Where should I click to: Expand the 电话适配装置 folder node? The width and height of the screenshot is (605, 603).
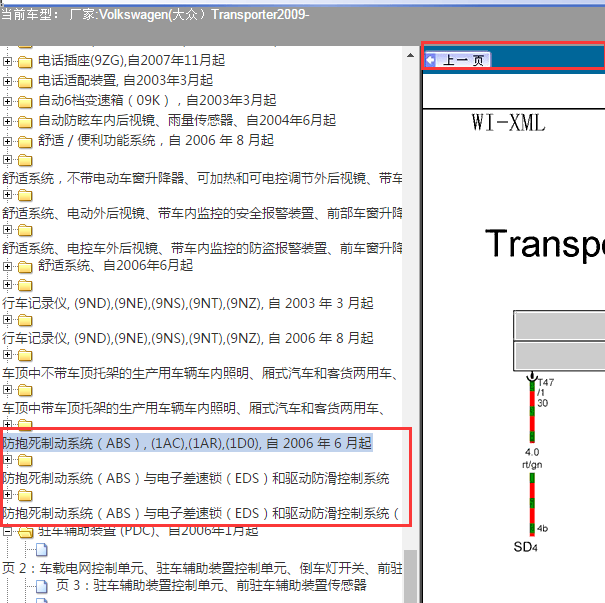[x=7, y=81]
